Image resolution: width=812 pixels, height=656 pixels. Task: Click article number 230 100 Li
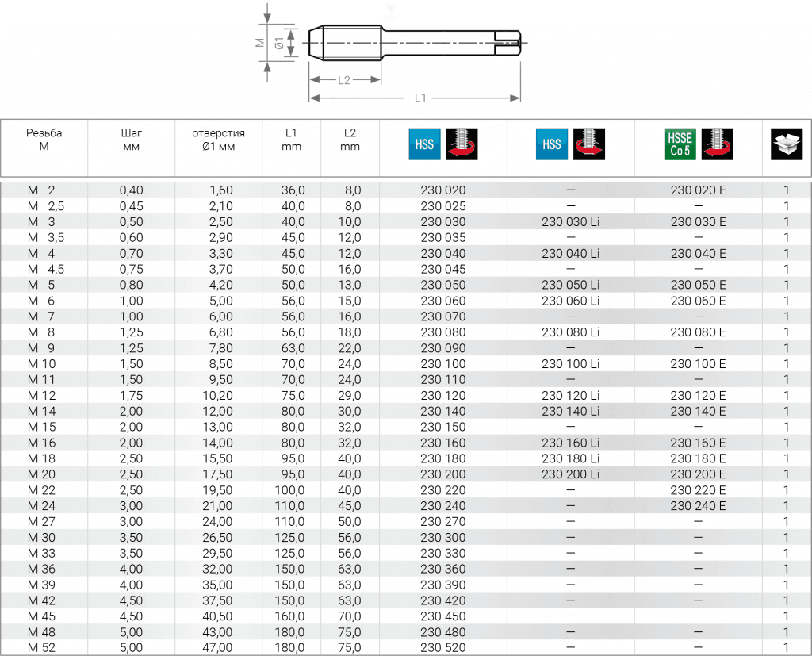click(x=570, y=364)
